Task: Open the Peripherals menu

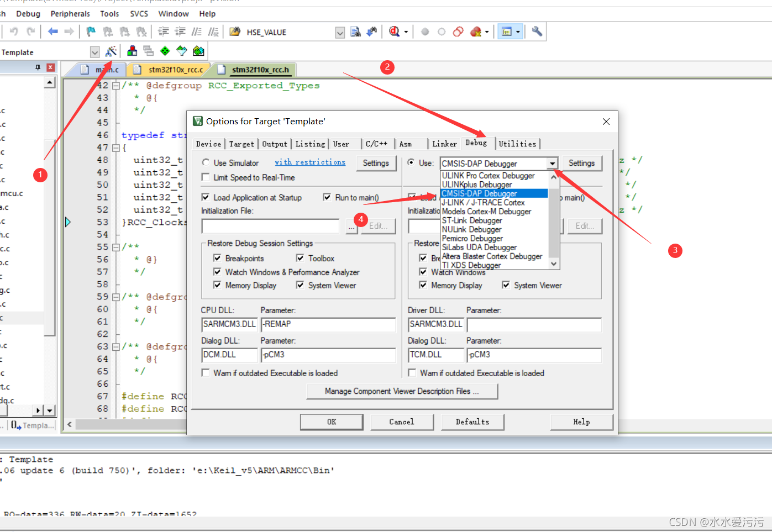Action: [x=70, y=14]
